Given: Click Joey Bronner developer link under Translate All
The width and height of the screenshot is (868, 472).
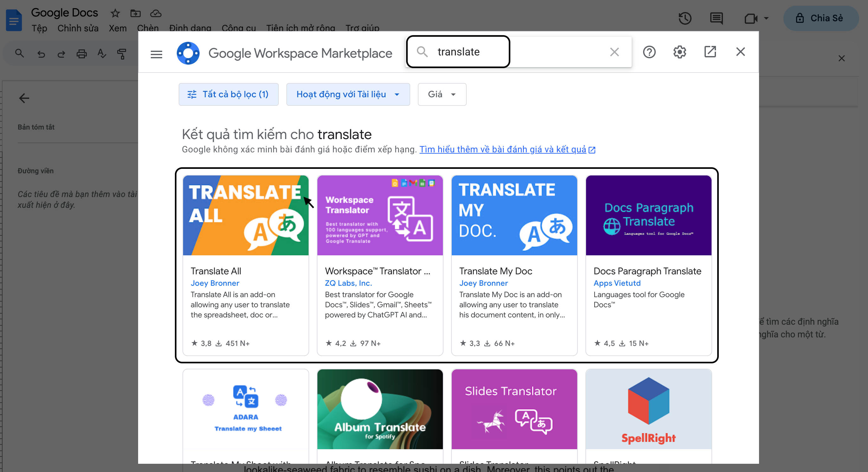Looking at the screenshot, I should point(215,283).
